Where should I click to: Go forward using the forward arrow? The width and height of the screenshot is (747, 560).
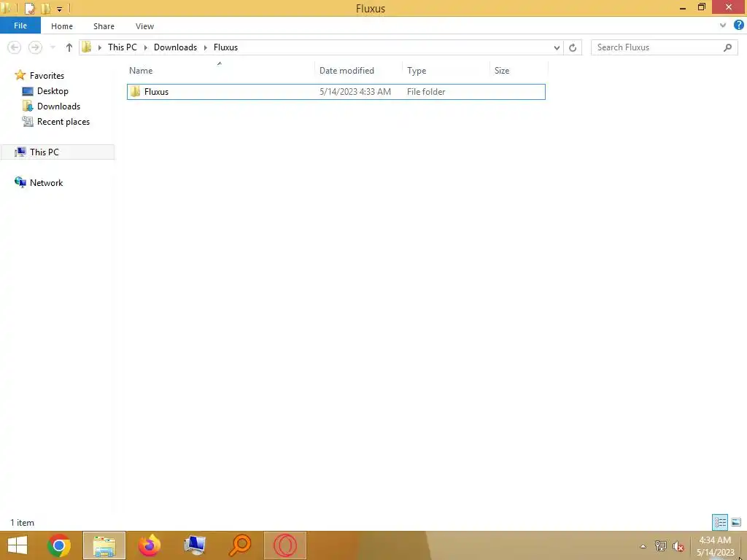point(35,47)
